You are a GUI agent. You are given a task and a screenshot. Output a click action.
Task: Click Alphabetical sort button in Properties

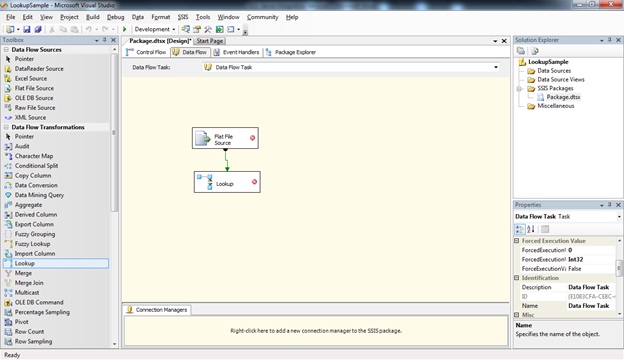pyautogui.click(x=531, y=229)
